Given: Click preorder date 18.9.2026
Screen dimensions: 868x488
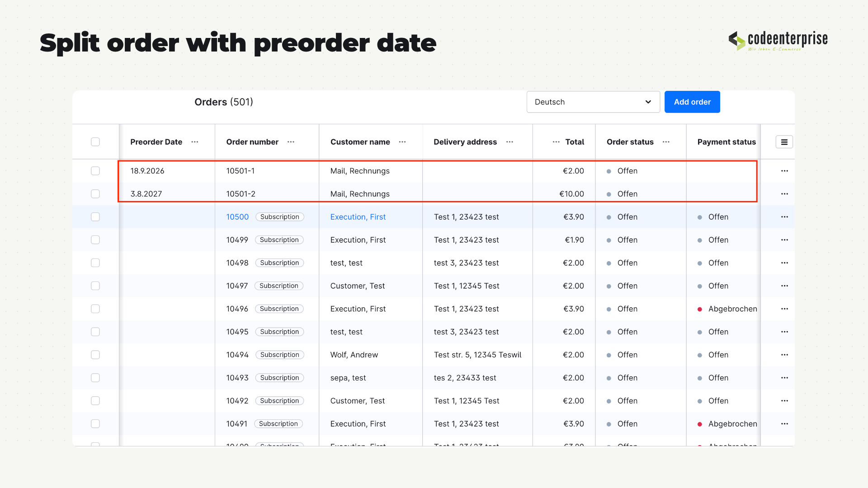Looking at the screenshot, I should point(147,171).
